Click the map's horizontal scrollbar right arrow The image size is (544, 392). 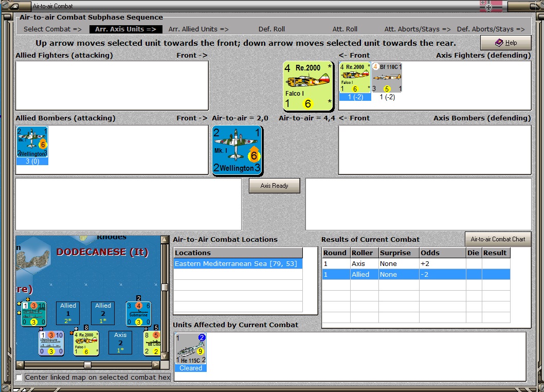pyautogui.click(x=156, y=365)
